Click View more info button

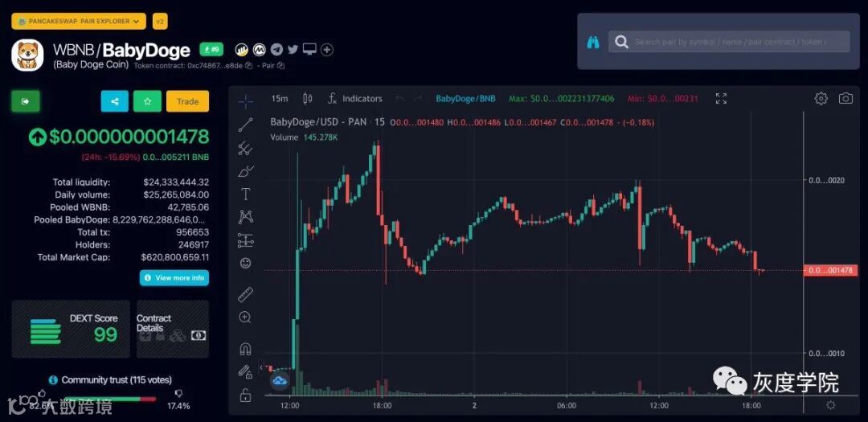[x=174, y=277]
